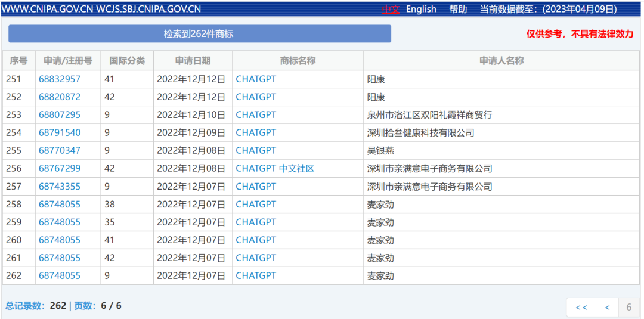
Task: Open CHATGPT trademark in row 255
Action: (256, 151)
